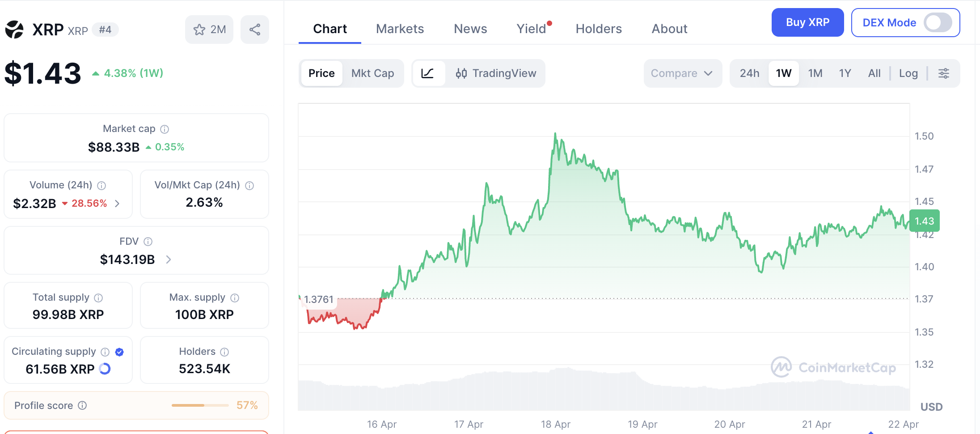Expand Volume (24h) details arrow
This screenshot has width=980, height=434.
click(117, 204)
